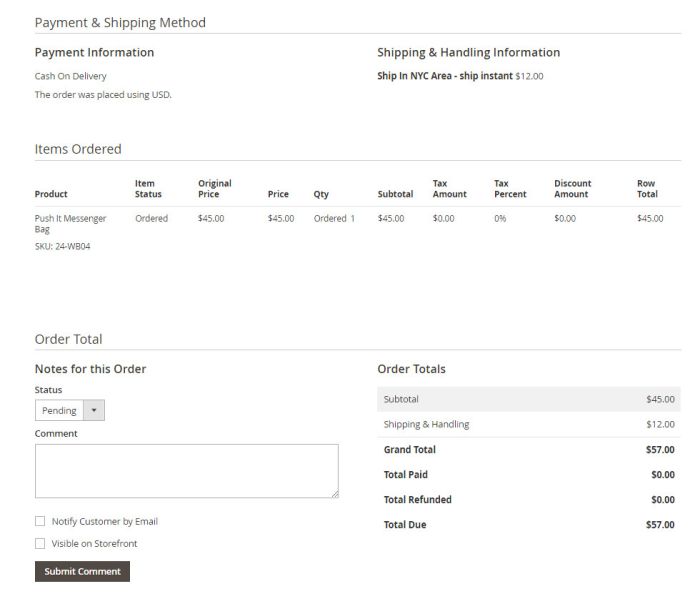Click the Grand Total $57.00 value
700x599 pixels.
pyautogui.click(x=660, y=449)
